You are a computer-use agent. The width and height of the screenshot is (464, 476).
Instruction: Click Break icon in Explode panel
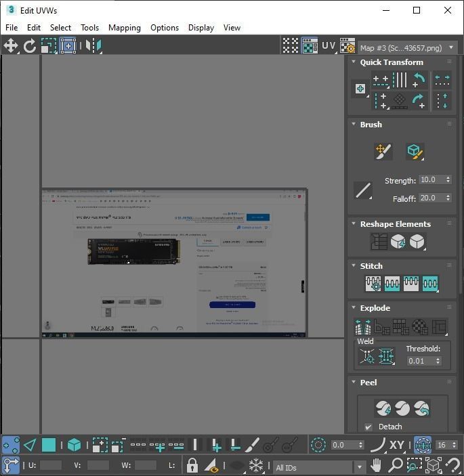point(363,327)
